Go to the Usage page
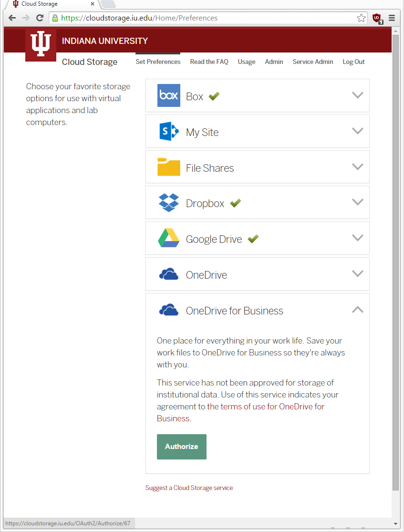Image resolution: width=404 pixels, height=532 pixels. (x=247, y=62)
